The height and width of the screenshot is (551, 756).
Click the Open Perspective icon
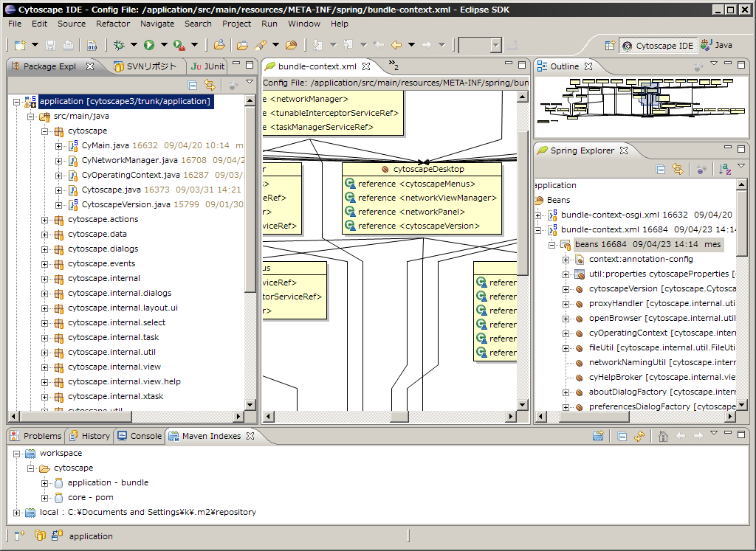tap(610, 45)
